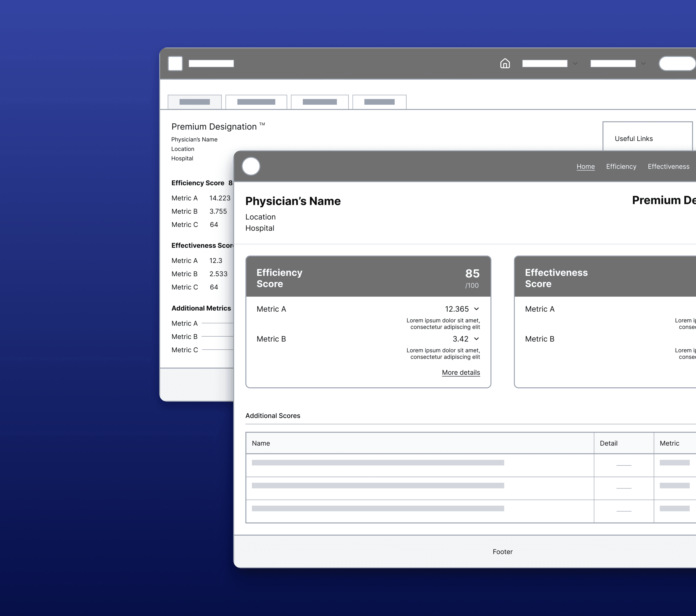Click the round avatar logo circle
696x616 pixels.
pos(251,166)
